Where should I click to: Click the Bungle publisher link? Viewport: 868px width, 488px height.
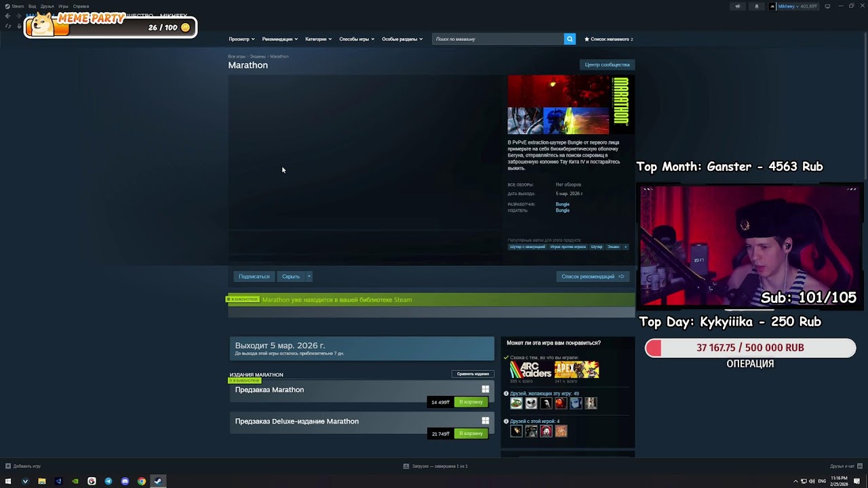pyautogui.click(x=563, y=210)
